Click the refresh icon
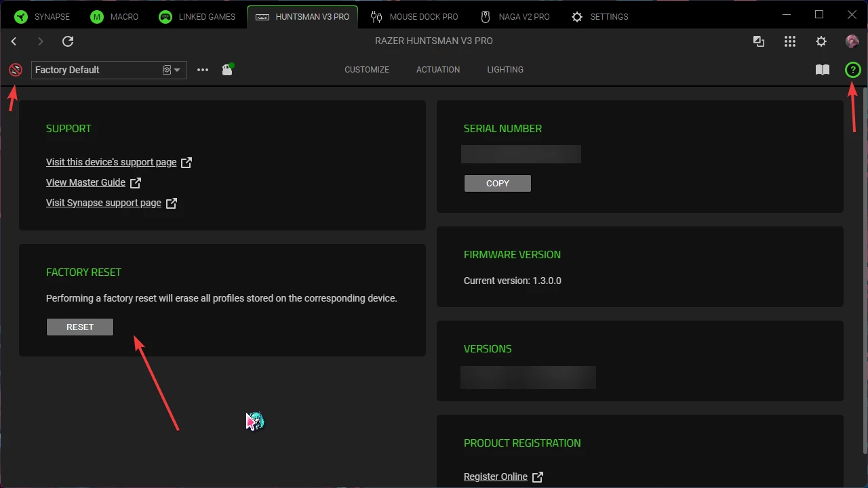The width and height of the screenshot is (868, 488). pos(68,41)
